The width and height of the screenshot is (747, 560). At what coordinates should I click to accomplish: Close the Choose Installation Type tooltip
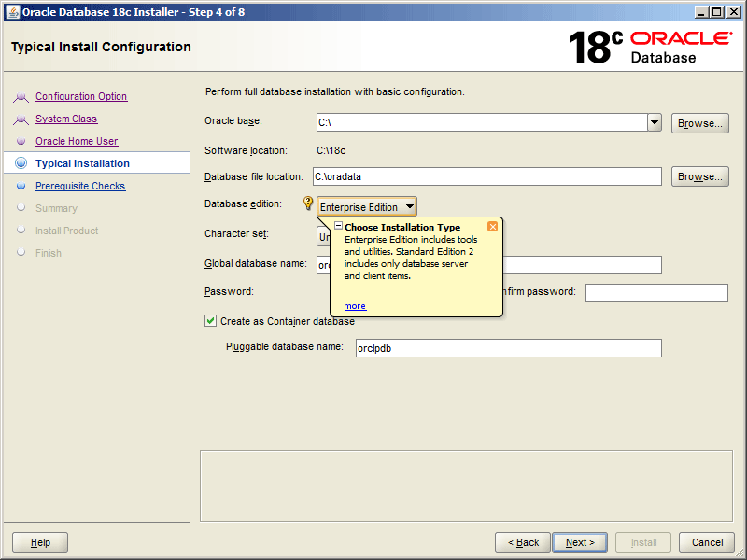coord(493,226)
